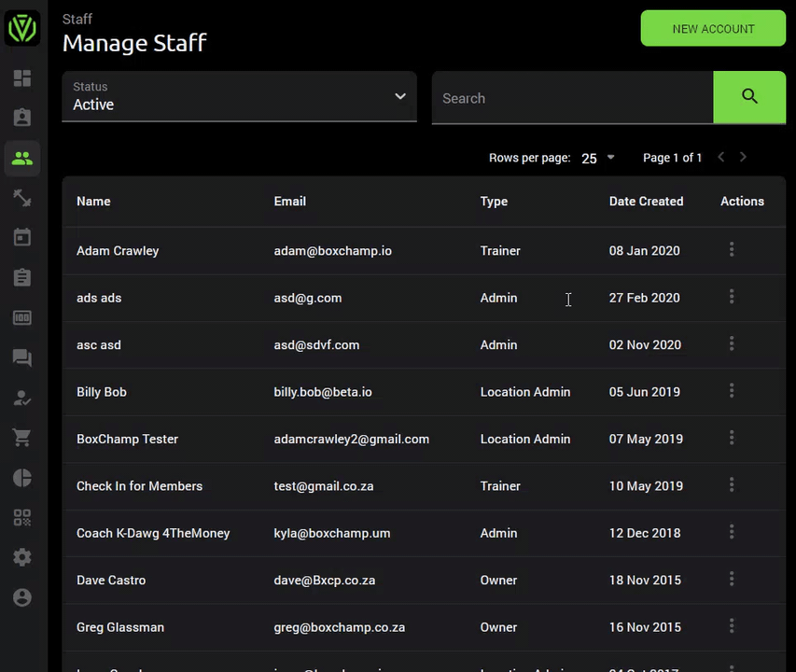Open actions menu for Billy Bob

click(732, 390)
